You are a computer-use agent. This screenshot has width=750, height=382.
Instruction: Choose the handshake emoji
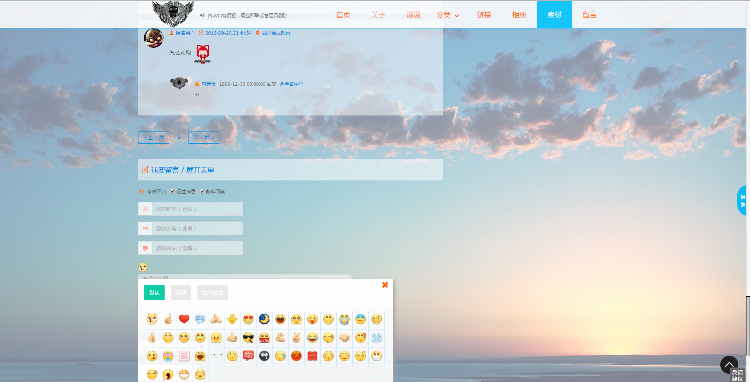pos(344,338)
